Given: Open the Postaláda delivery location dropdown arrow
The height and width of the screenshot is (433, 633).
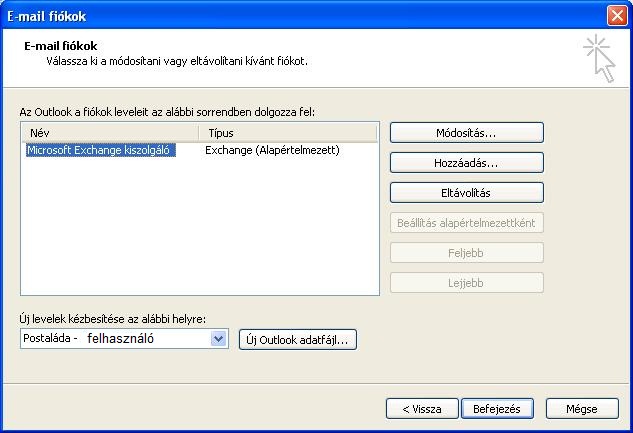Looking at the screenshot, I should tap(218, 339).
